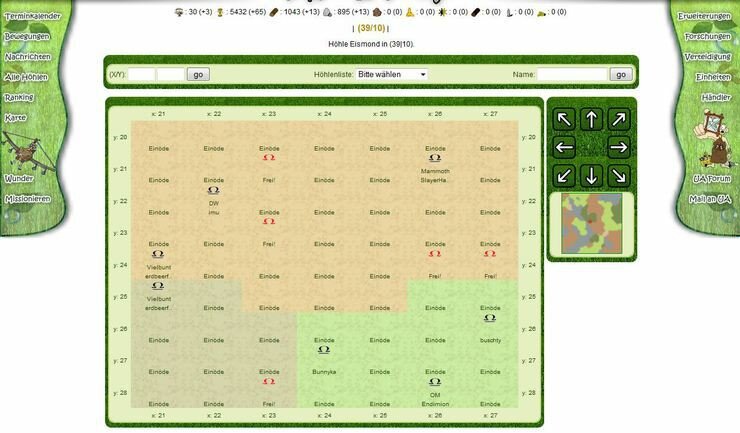Click the caveman holding mirror figure
The width and height of the screenshot is (740, 433).
[714, 139]
